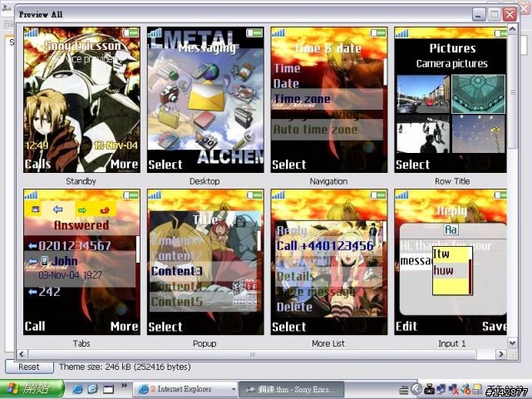Click the teal ceiling photo in Pictures preview

[x=479, y=94]
